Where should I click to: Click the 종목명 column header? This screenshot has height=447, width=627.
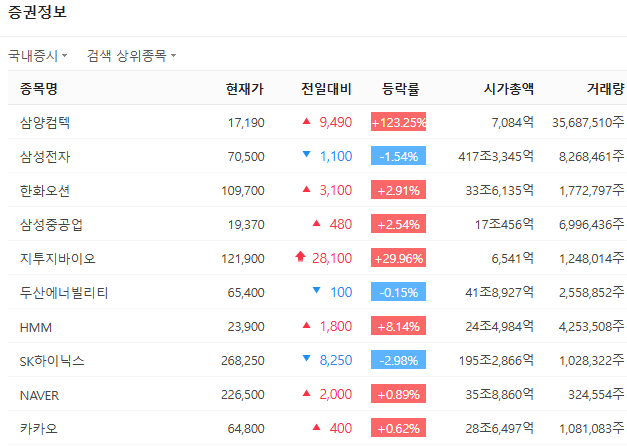[x=39, y=88]
